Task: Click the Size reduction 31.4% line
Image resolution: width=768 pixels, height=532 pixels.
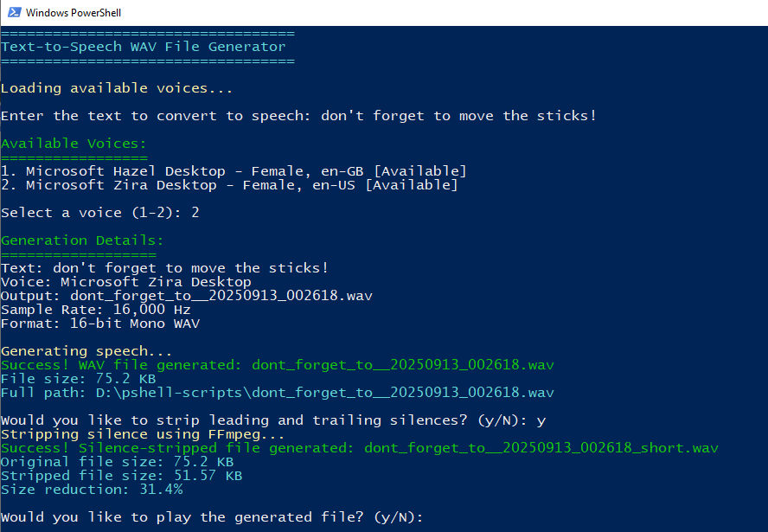Action: [x=92, y=490]
